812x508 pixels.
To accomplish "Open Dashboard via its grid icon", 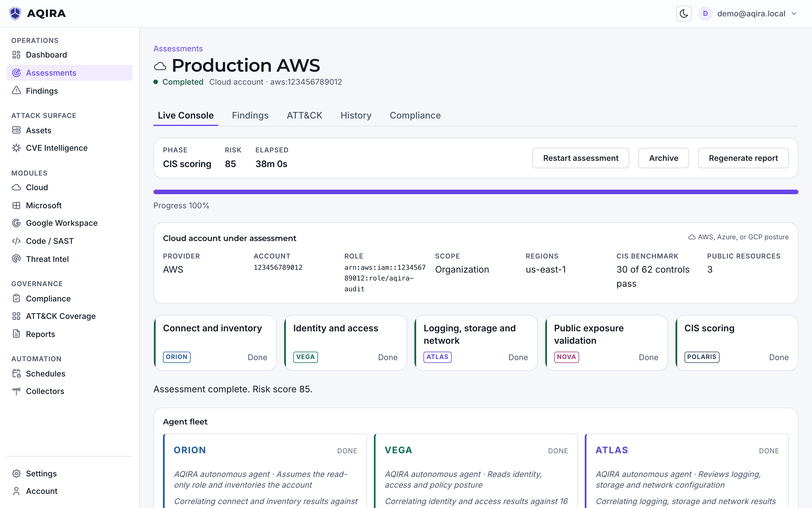I will tap(16, 55).
